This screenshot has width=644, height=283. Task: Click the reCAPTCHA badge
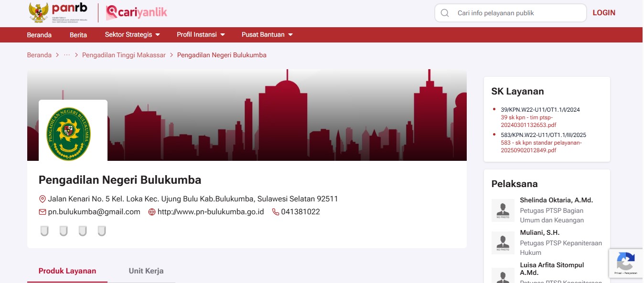625,263
